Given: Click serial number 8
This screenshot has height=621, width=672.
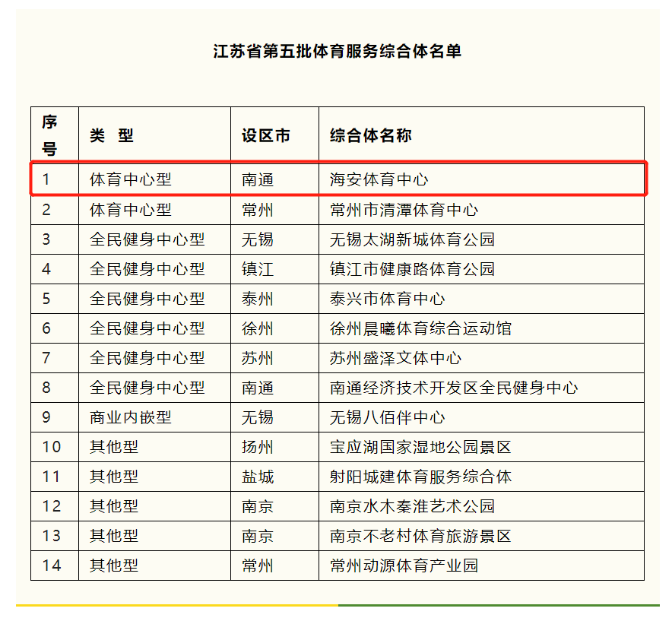Looking at the screenshot, I should pyautogui.click(x=46, y=388).
